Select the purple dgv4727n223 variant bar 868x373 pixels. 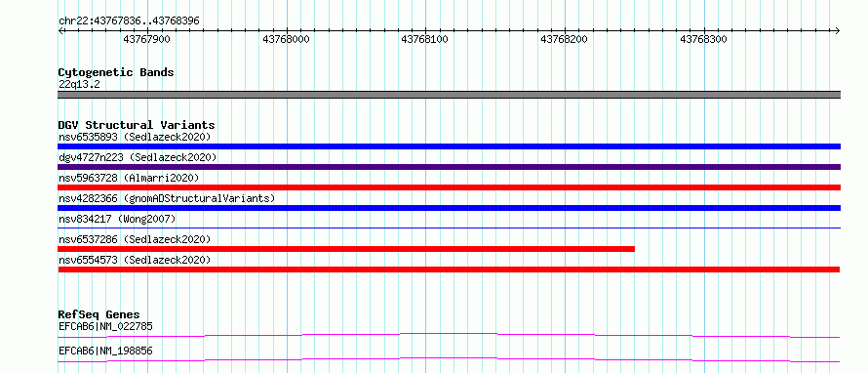[x=449, y=167]
